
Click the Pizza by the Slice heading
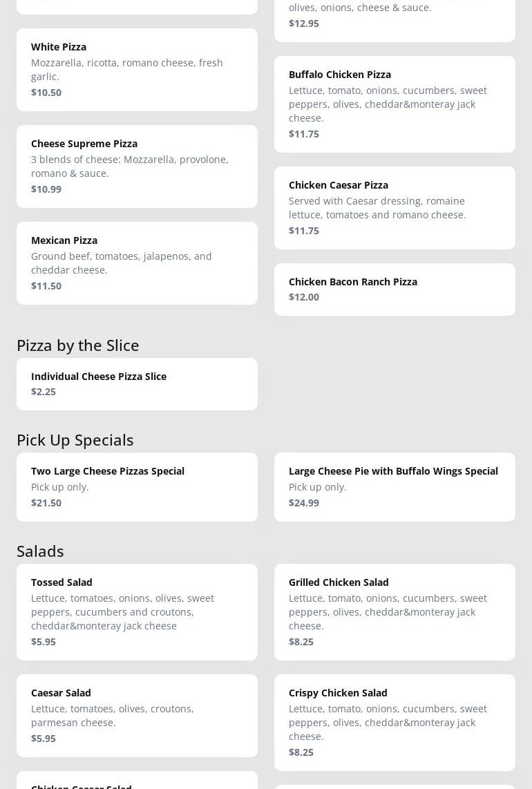click(x=78, y=345)
